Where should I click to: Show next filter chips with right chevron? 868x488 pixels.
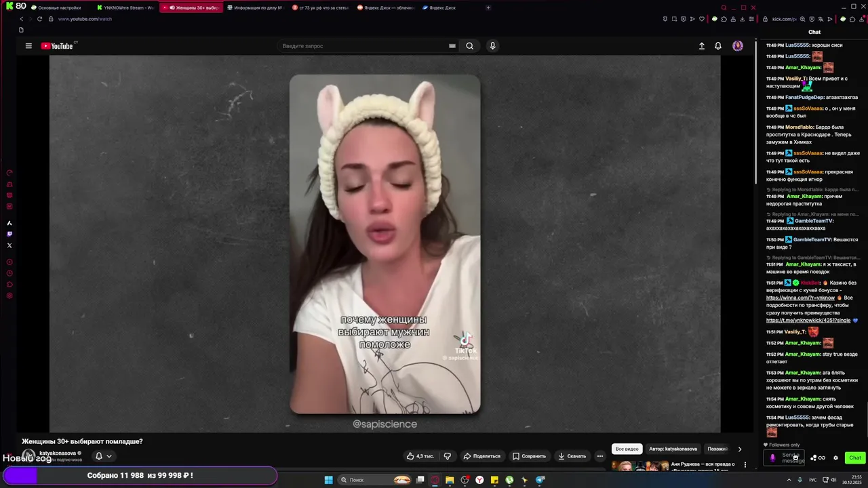pyautogui.click(x=739, y=449)
